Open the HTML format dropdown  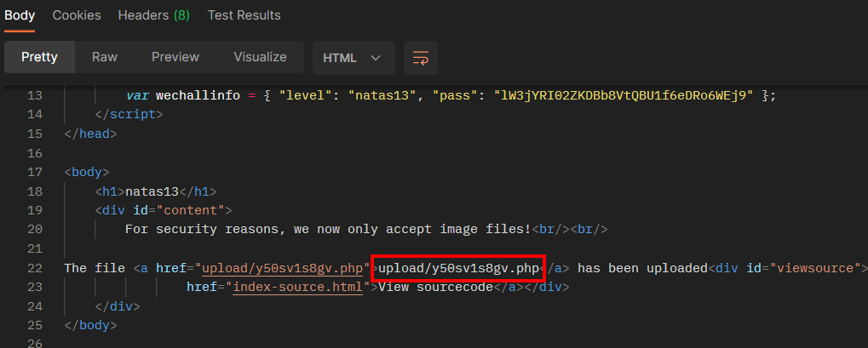point(352,58)
